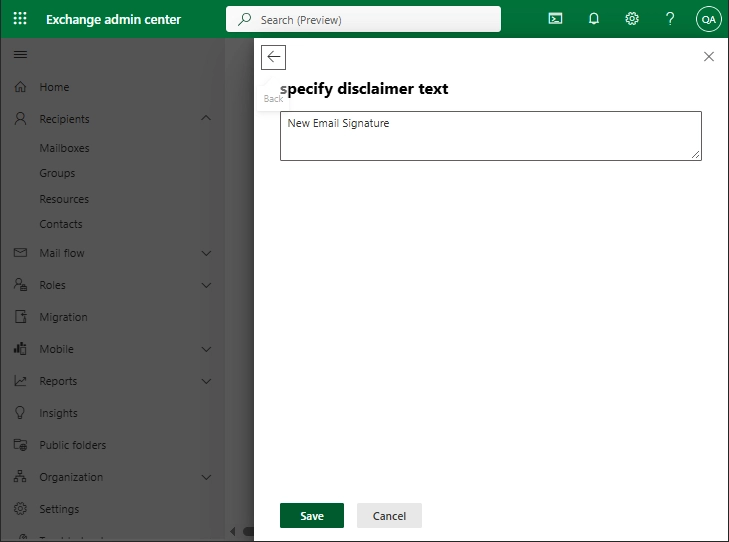
Task: Expand the Organization chevron
Action: click(206, 477)
